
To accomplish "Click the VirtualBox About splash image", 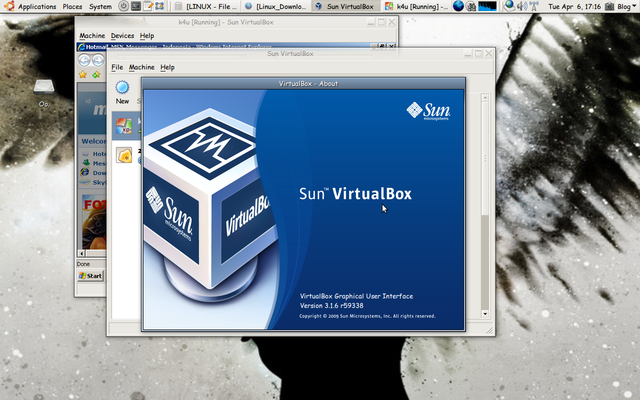I will (x=304, y=209).
